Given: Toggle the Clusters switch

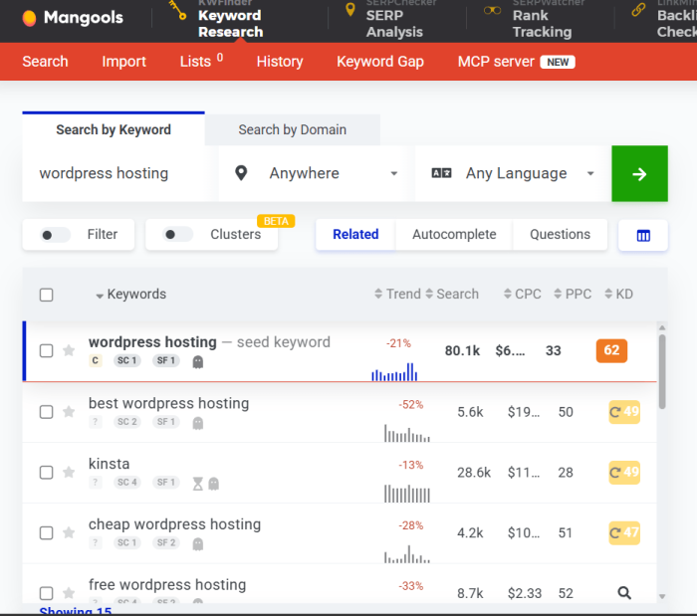Looking at the screenshot, I should [178, 235].
